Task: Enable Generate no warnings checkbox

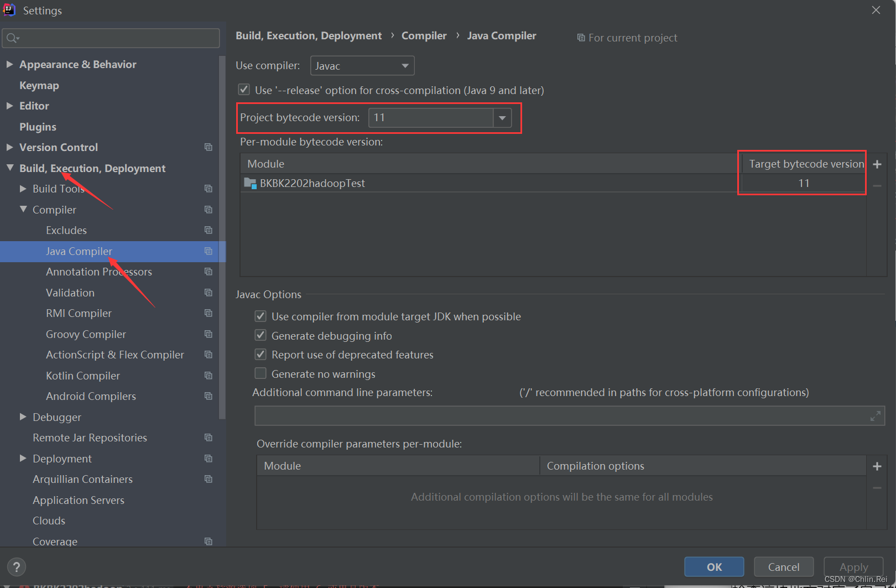Action: tap(261, 373)
